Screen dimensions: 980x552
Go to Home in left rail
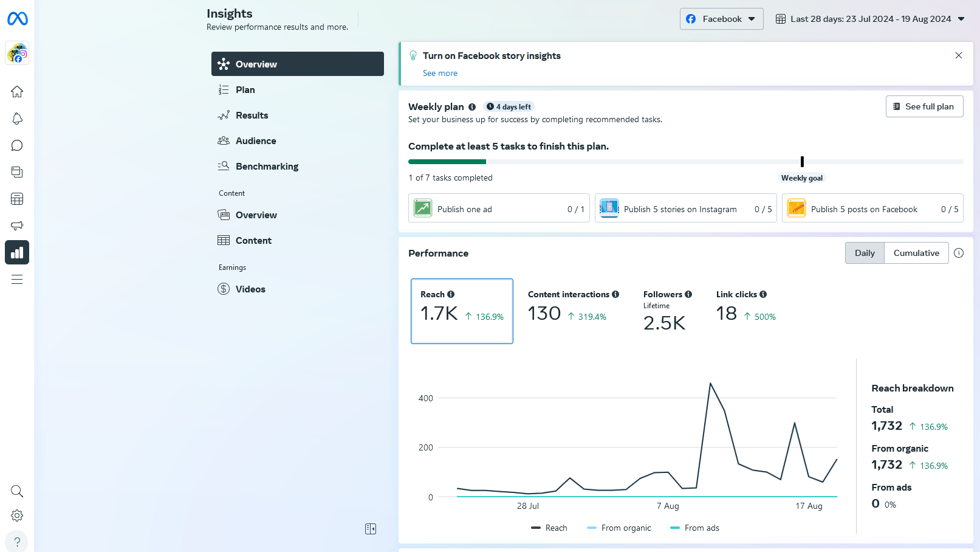point(17,92)
